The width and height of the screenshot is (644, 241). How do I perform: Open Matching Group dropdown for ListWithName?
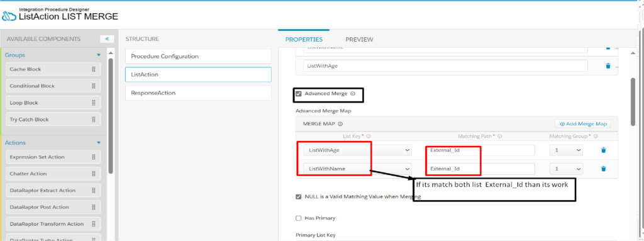click(x=567, y=169)
